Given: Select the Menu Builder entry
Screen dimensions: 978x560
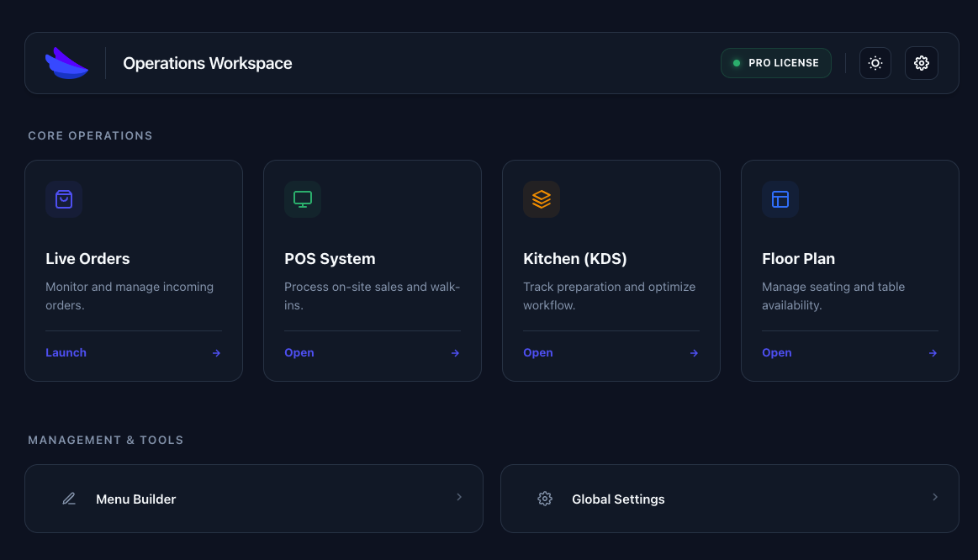Looking at the screenshot, I should (x=135, y=498).
